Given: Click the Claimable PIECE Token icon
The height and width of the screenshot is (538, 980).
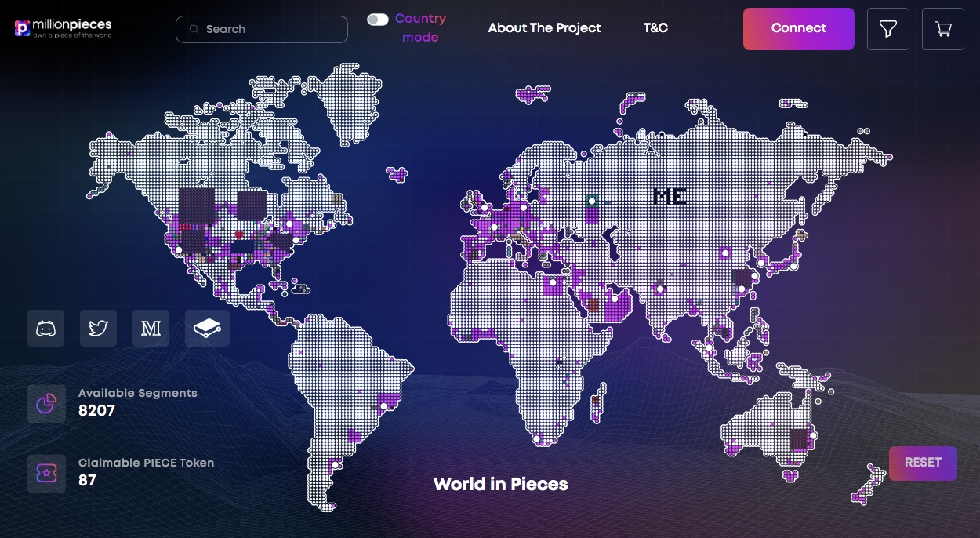Looking at the screenshot, I should tap(46, 474).
